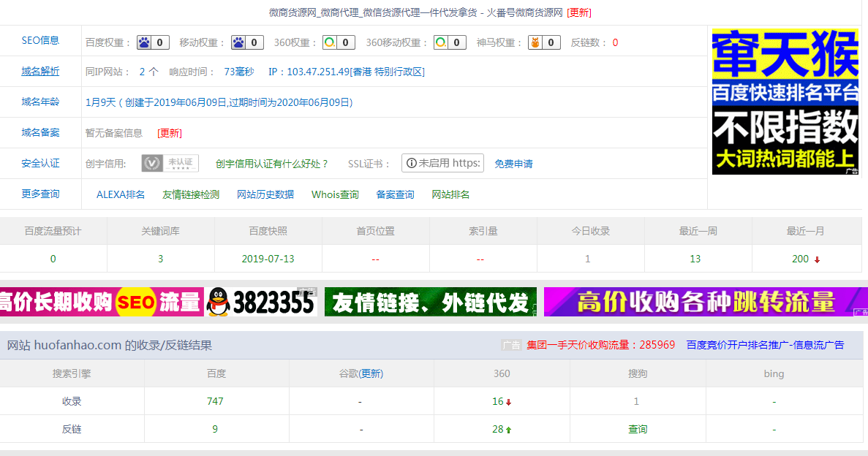Screen dimensions: 868x456
Task: Click the 搜索引擎 column header
Action: coord(72,373)
